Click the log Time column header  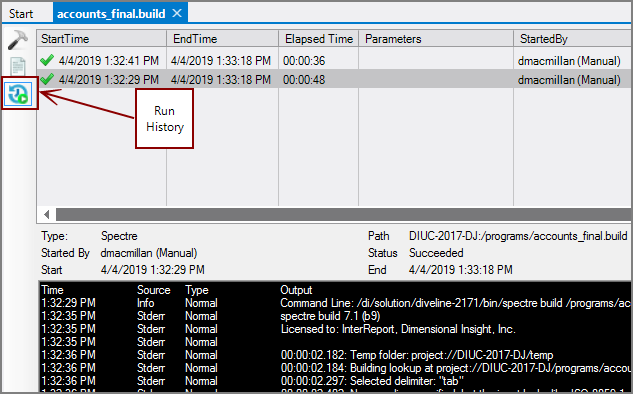[52, 290]
